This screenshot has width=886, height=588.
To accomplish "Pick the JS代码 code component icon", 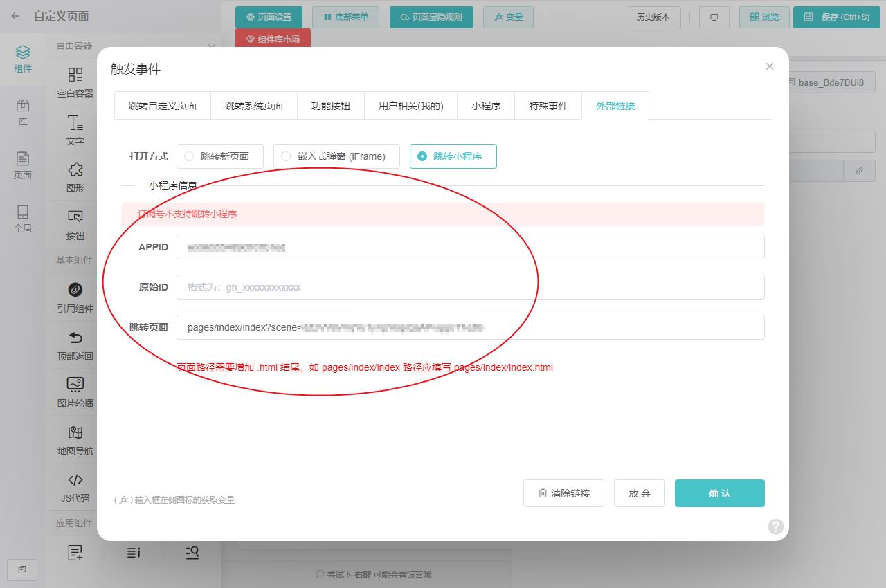I will click(x=75, y=480).
